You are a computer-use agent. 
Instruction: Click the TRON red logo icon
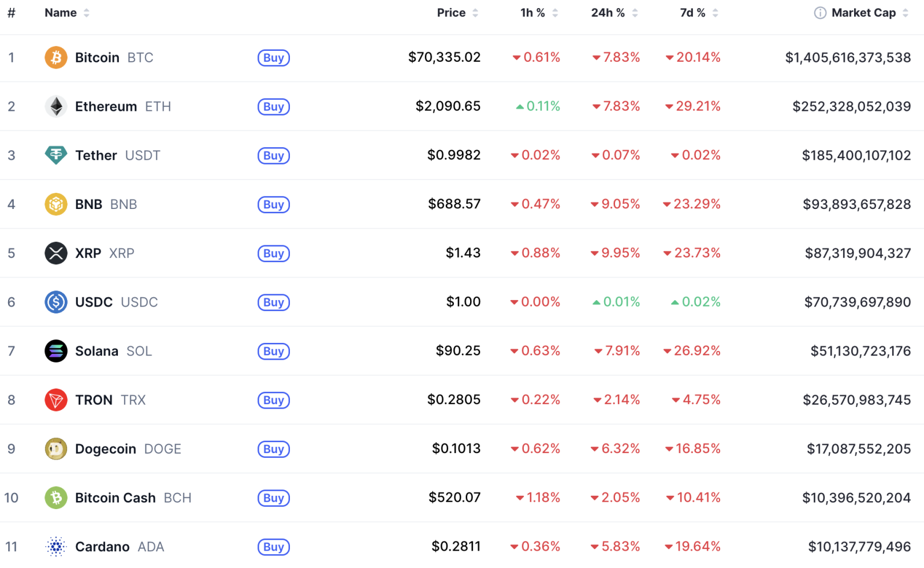(x=56, y=400)
